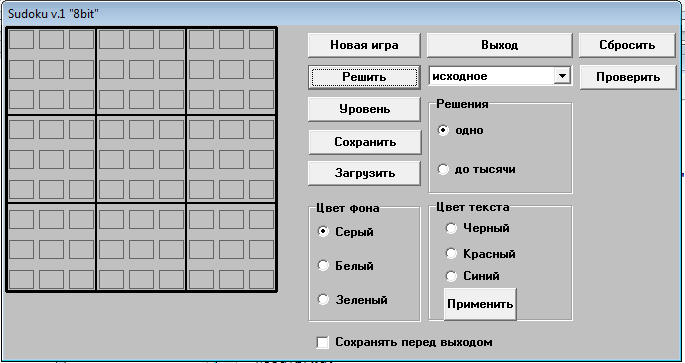The height and width of the screenshot is (363, 685).
Task: Choose Красный text color
Action: 451,253
